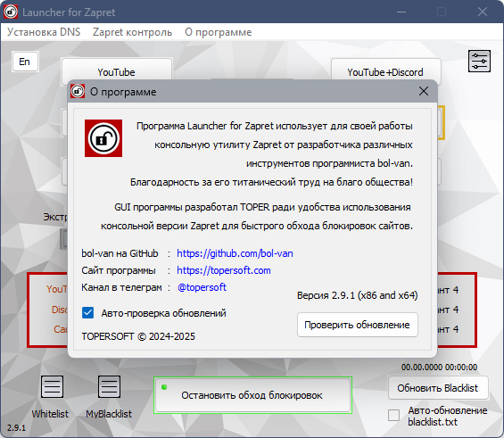
Task: Click the Обновить Blacklist button
Action: [438, 388]
